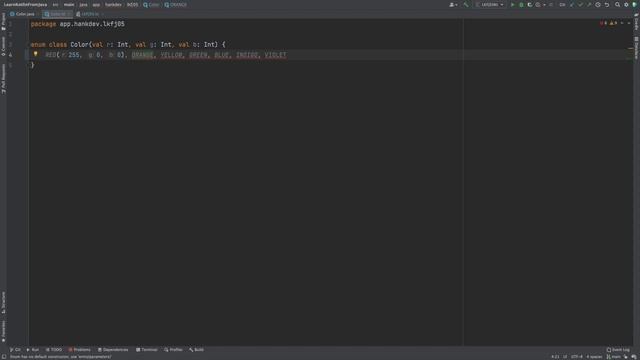The height and width of the screenshot is (360, 640).
Task: Click the 'main' breadcrumb segment
Action: click(x=69, y=5)
